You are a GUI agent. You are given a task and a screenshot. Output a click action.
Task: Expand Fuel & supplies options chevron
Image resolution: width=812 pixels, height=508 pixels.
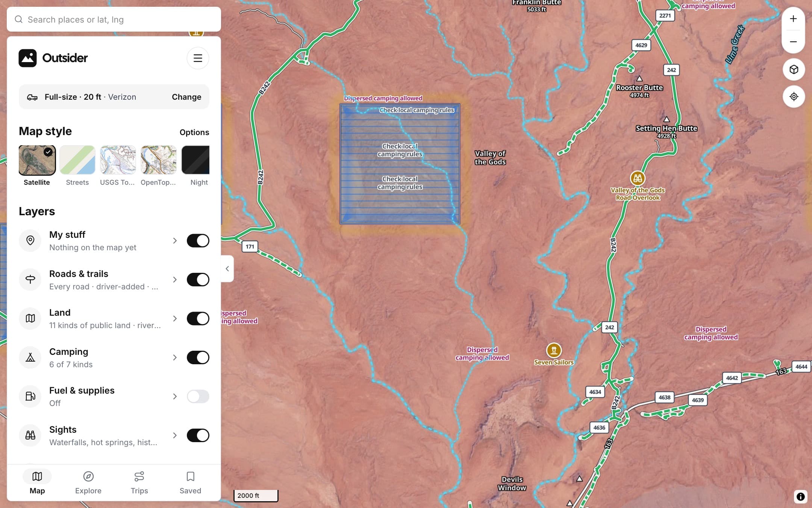coord(175,396)
